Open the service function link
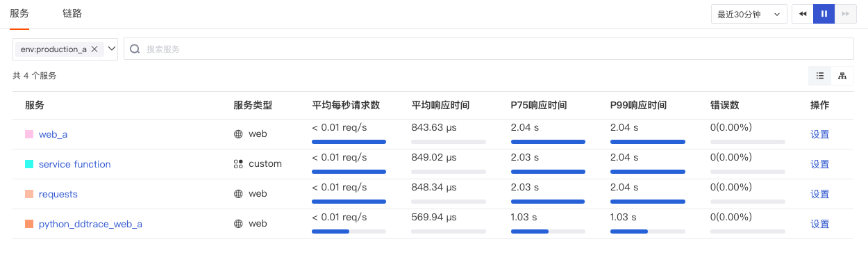The image size is (868, 260). 75,164
